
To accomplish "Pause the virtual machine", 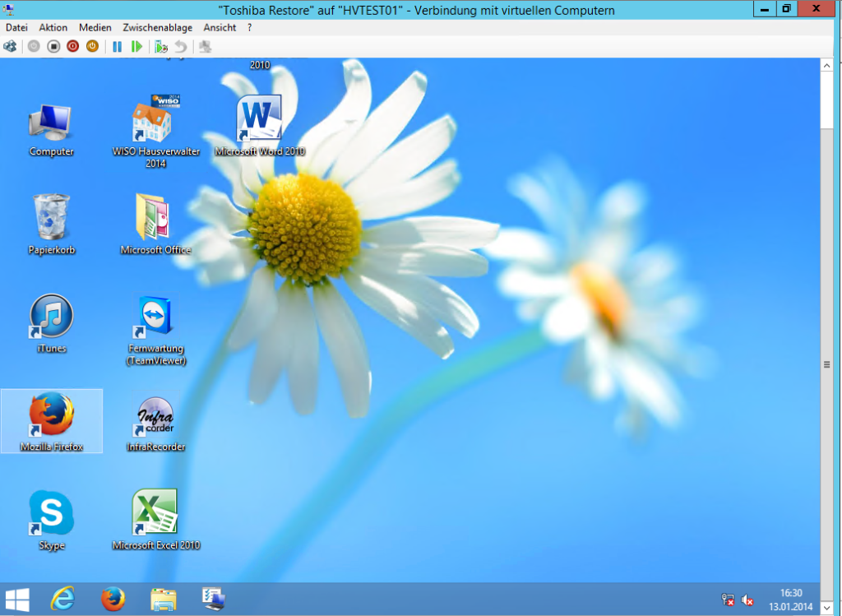I will pos(118,47).
